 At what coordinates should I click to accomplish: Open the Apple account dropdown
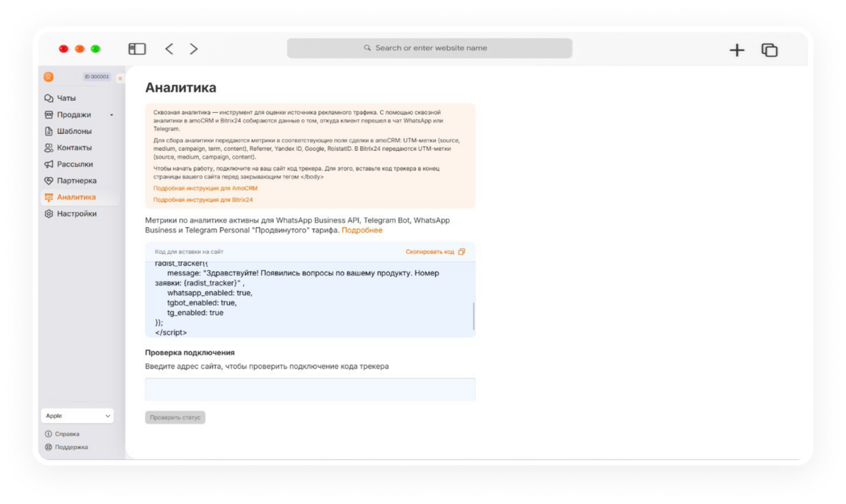78,416
